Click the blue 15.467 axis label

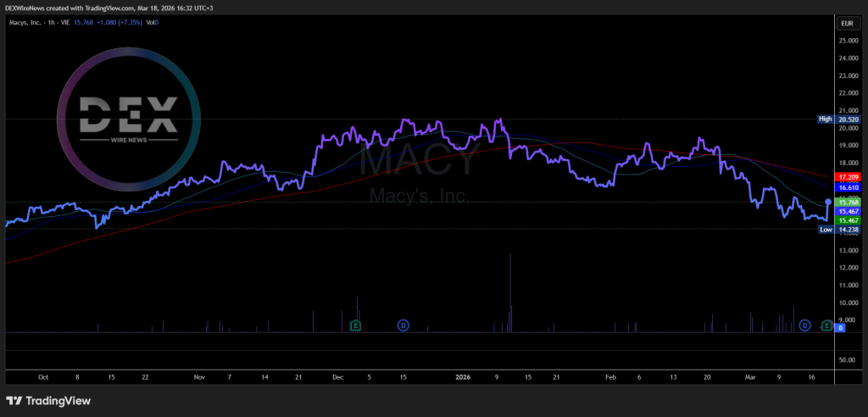(849, 212)
